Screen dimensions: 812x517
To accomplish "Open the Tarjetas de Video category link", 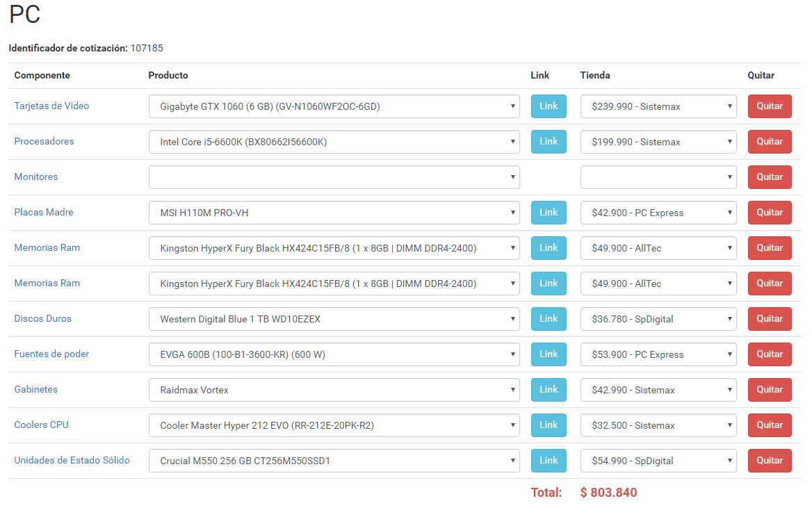I will [x=51, y=106].
